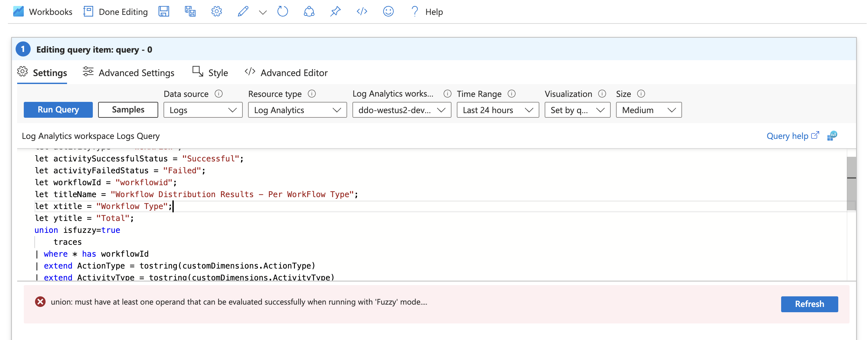Screen dimensions: 868x340
Task: Open the Time Range Last 24 hours dropdown
Action: point(498,110)
